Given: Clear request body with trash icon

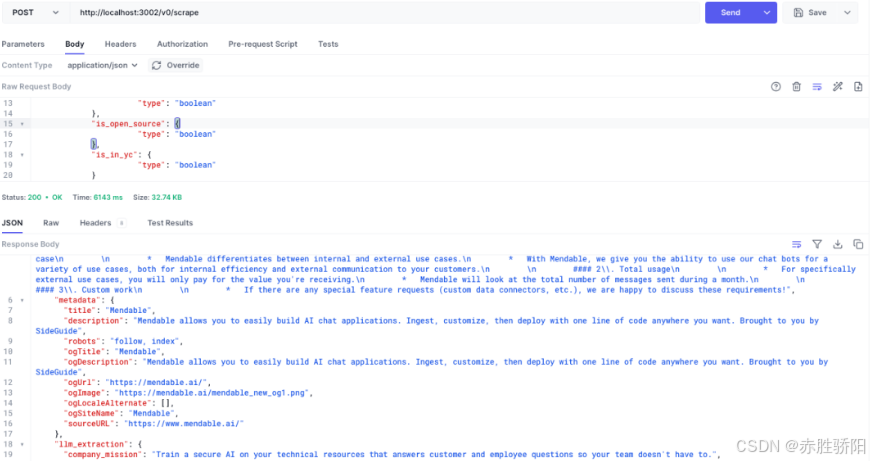Looking at the screenshot, I should [x=796, y=87].
